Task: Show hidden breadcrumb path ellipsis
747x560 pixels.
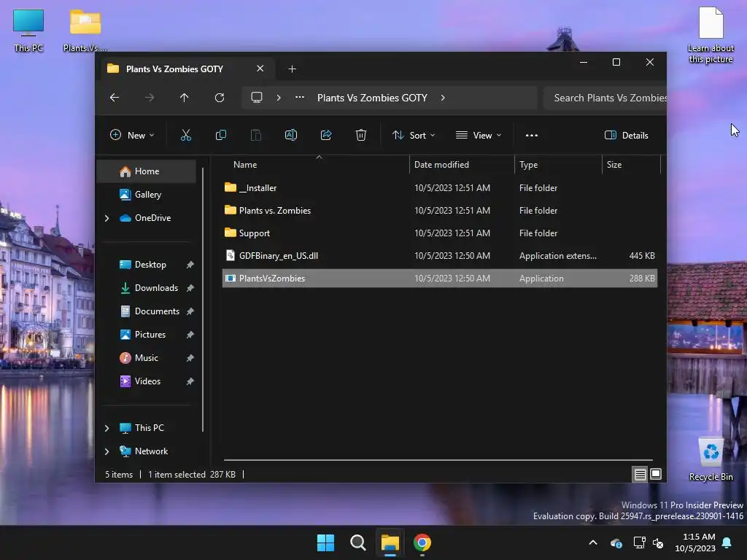Action: [300, 97]
